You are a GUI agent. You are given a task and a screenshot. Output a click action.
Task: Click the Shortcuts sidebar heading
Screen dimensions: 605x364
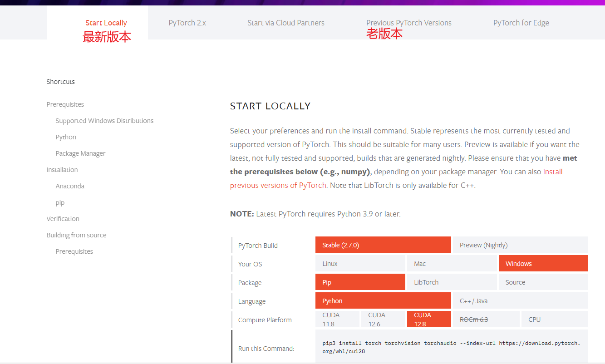coord(60,82)
